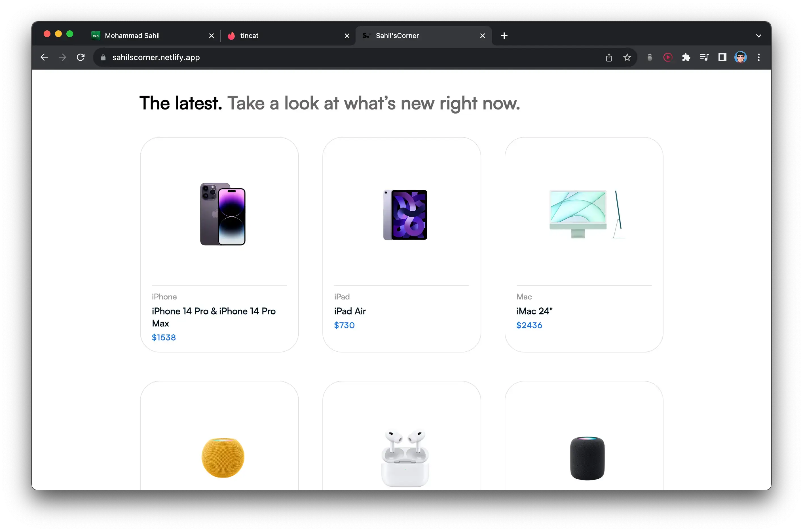The height and width of the screenshot is (532, 803).
Task: Switch to the Mohammad Sahil tab
Action: 153,36
